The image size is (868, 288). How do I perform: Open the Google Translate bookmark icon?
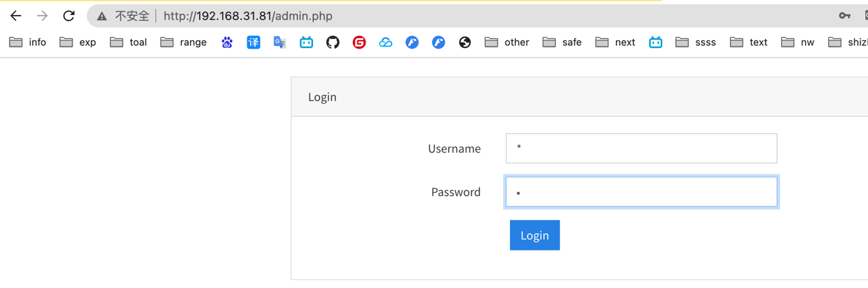coord(280,42)
